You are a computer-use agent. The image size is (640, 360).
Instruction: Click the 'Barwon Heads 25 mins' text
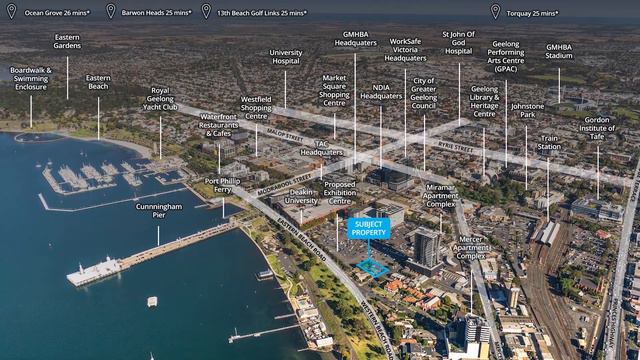[x=156, y=13]
